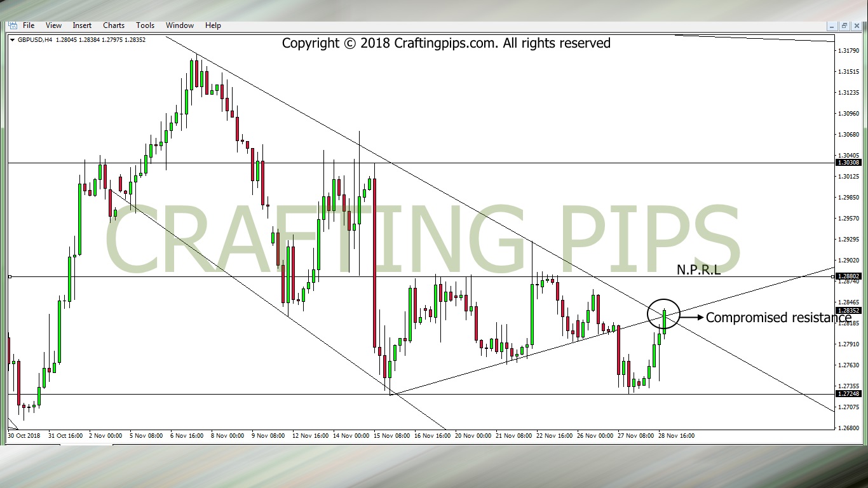Select the N.P.R.L text label
This screenshot has height=488, width=868.
pos(698,270)
